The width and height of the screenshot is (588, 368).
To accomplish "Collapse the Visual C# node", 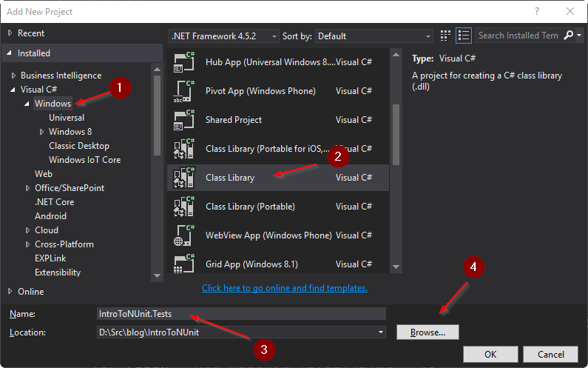I will pos(13,90).
